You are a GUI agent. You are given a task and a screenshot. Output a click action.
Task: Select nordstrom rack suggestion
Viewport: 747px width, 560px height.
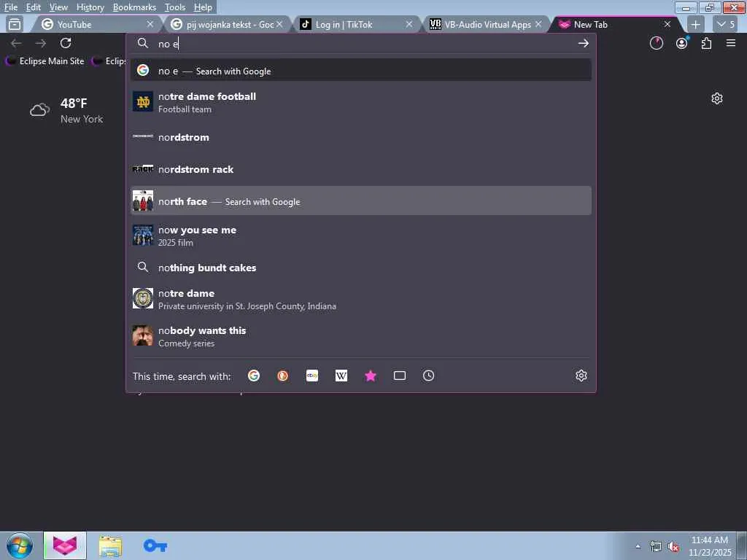tap(361, 169)
